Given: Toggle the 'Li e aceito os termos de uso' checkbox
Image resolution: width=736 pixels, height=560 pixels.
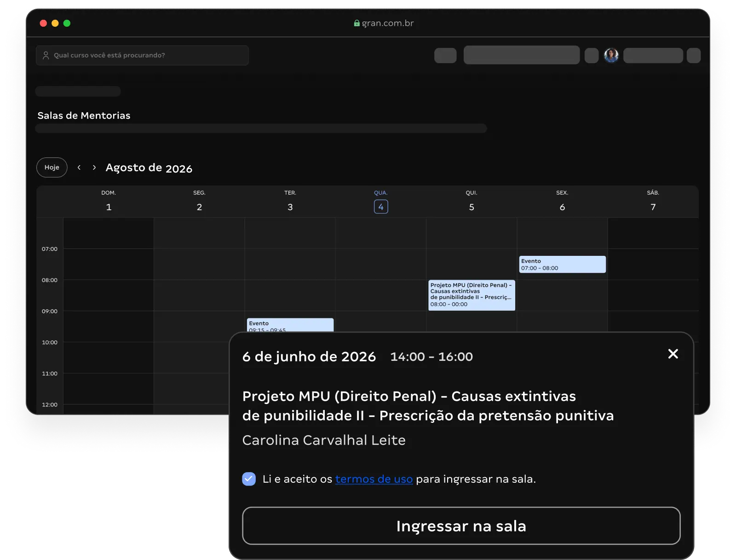Looking at the screenshot, I should pyautogui.click(x=249, y=479).
